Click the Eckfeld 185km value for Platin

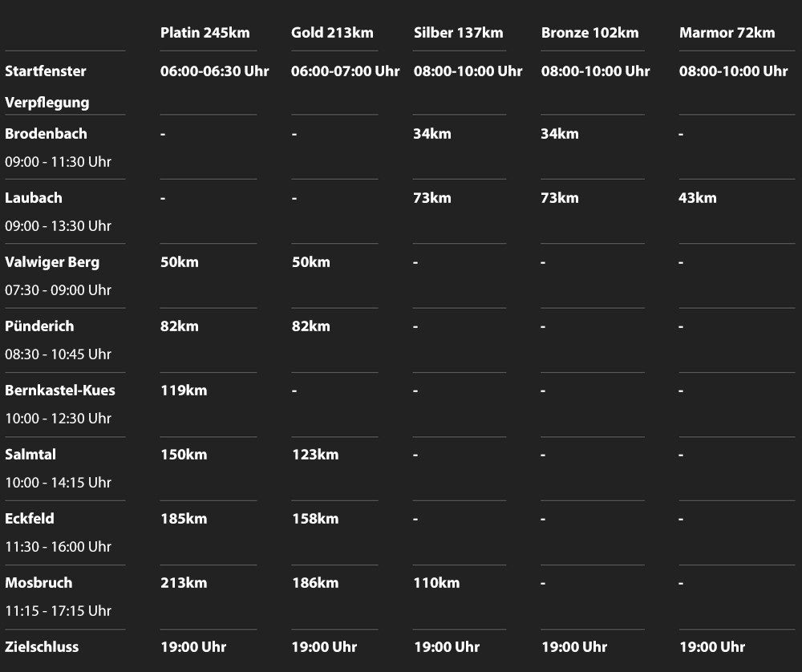183,519
